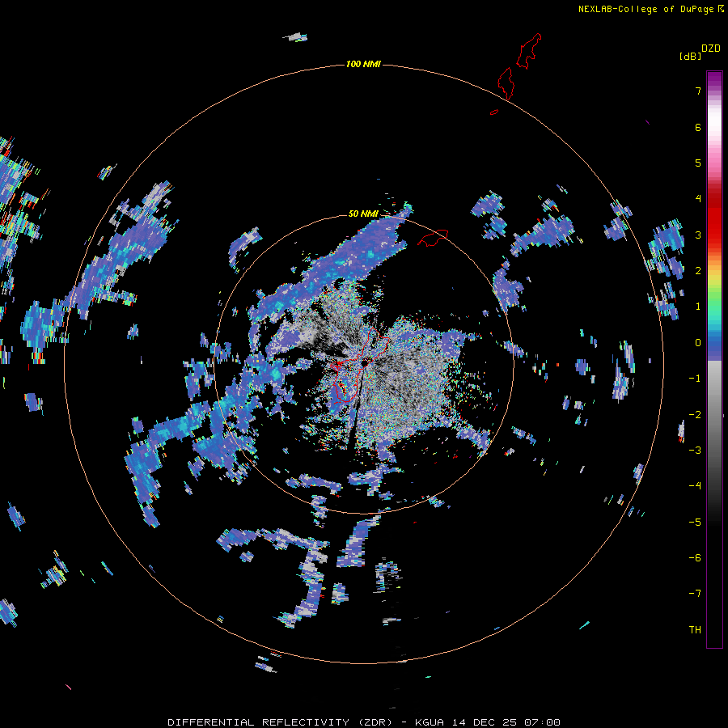This screenshot has width=728, height=728.
Task: Click the -3 value on the color scale
Action: 695,451
